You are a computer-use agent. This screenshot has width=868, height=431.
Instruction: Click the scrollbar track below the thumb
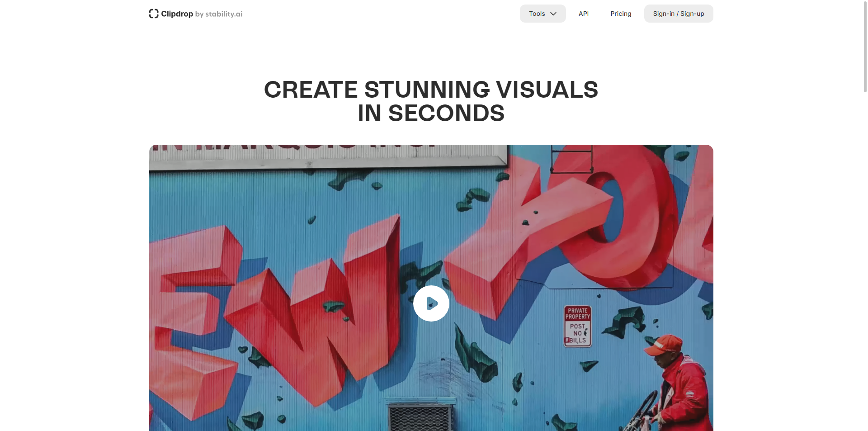point(865,262)
